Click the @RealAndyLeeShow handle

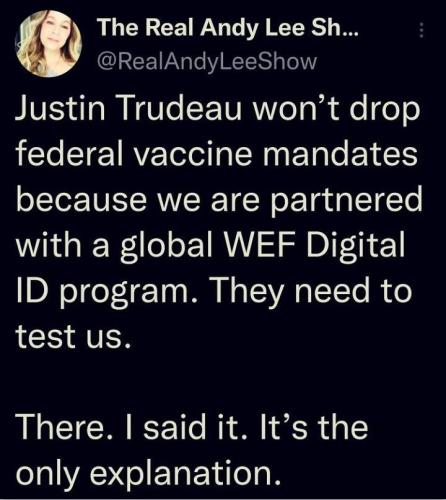tap(207, 62)
